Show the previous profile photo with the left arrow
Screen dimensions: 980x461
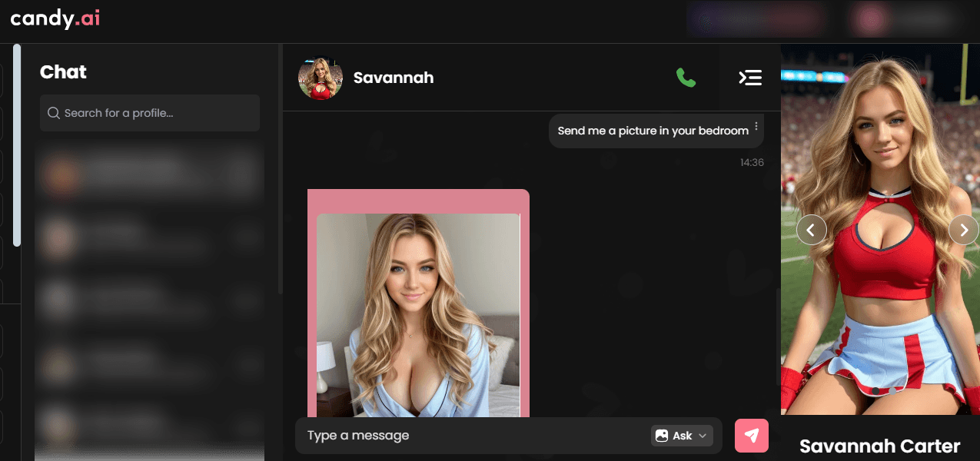click(x=812, y=230)
